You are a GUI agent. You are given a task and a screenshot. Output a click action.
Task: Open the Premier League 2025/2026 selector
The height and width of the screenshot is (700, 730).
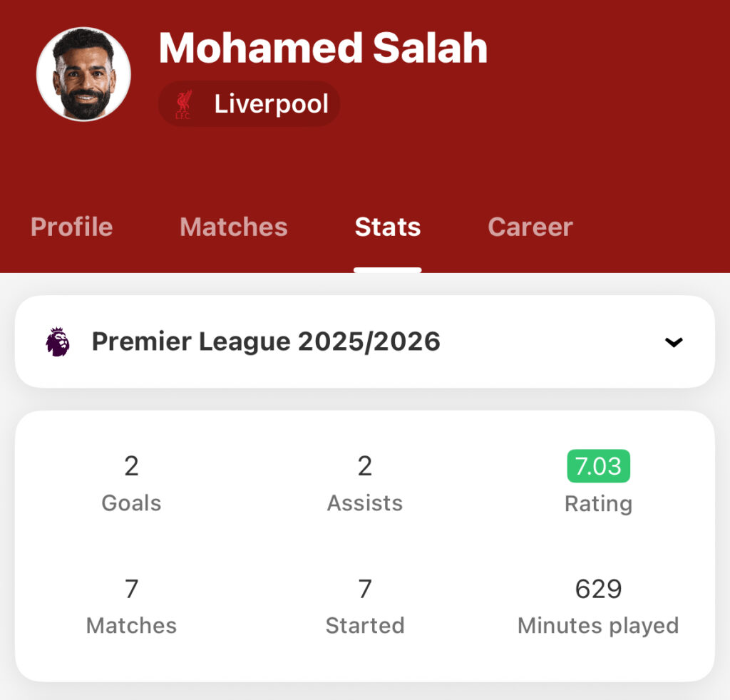[266, 342]
